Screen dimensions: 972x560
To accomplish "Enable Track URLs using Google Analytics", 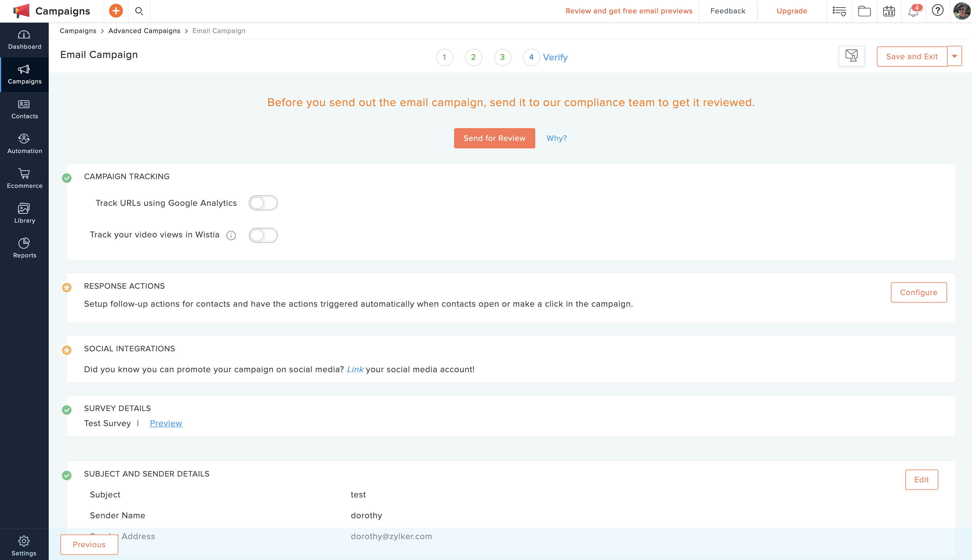I will [263, 203].
